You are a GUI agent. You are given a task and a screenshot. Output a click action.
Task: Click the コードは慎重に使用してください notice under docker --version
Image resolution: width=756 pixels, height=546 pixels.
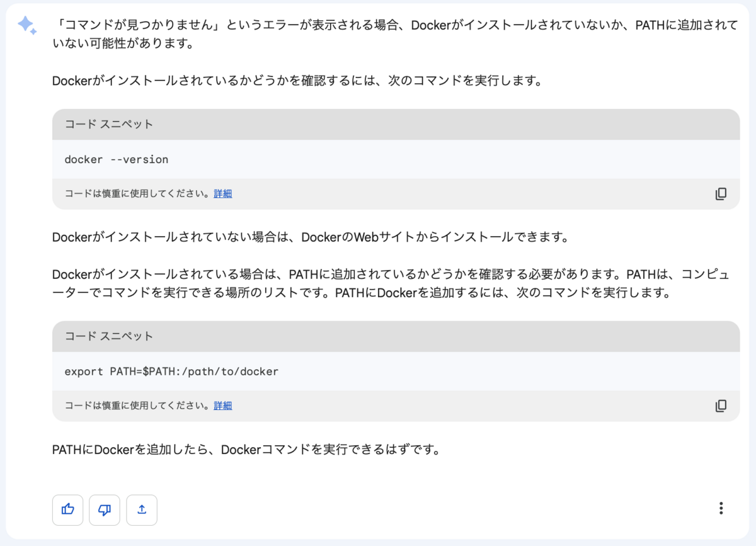pyautogui.click(x=137, y=194)
